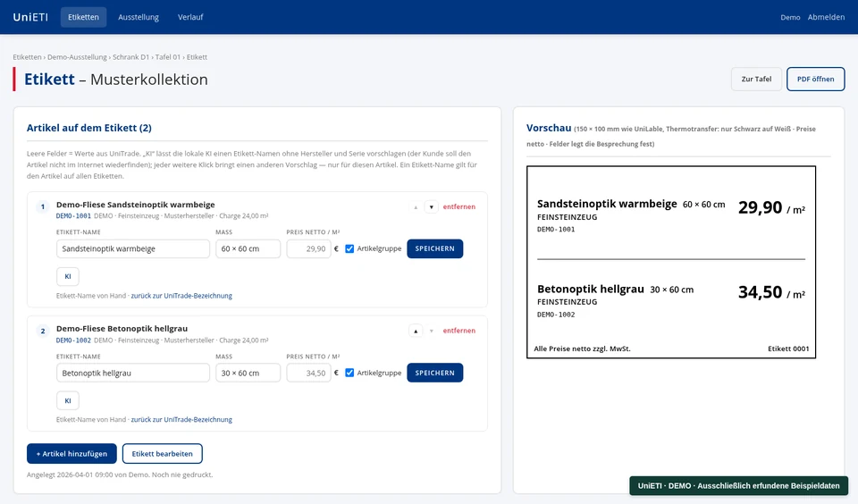Edit Mass field 60 × 60 cm
The image size is (858, 504).
coord(248,249)
